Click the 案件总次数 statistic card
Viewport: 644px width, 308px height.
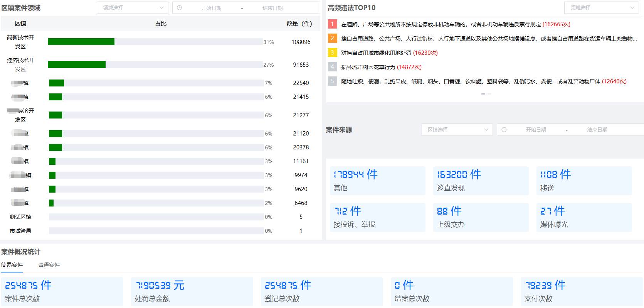(x=62, y=291)
